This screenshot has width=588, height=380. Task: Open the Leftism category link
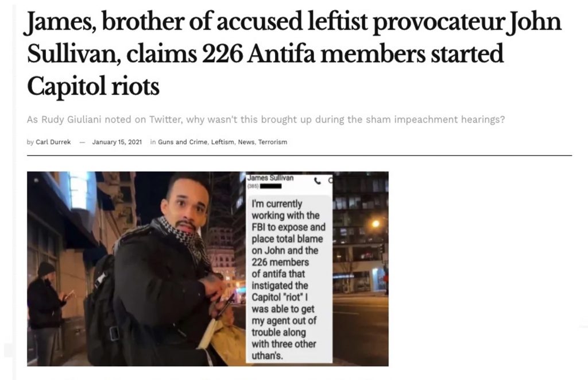[x=223, y=142]
